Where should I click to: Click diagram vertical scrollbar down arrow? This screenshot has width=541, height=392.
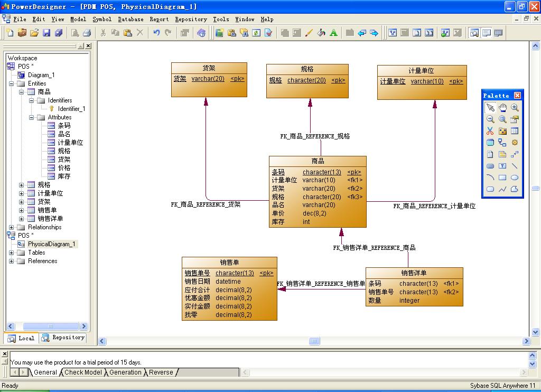pyautogui.click(x=535, y=332)
